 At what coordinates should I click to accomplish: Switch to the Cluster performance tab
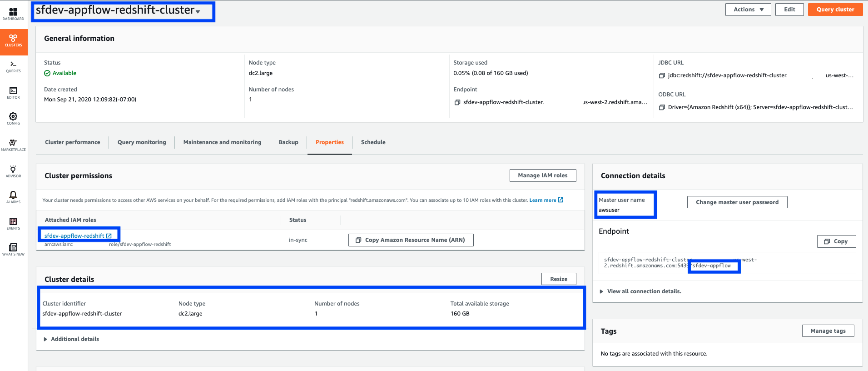pyautogui.click(x=73, y=142)
